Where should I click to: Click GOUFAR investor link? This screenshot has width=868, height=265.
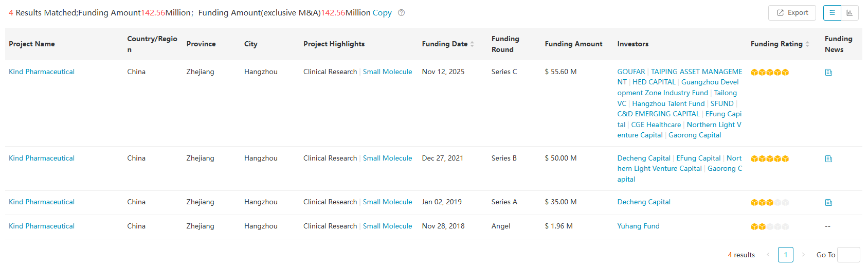(x=631, y=72)
